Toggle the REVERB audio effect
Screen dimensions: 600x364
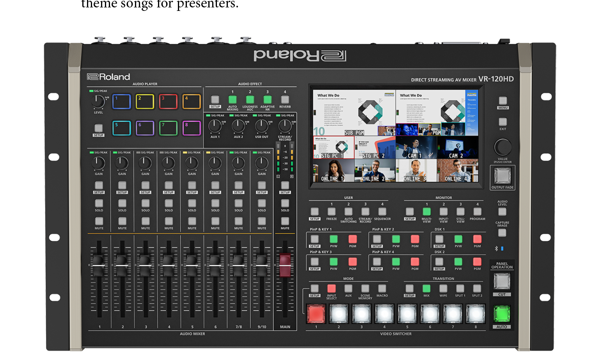click(x=285, y=99)
